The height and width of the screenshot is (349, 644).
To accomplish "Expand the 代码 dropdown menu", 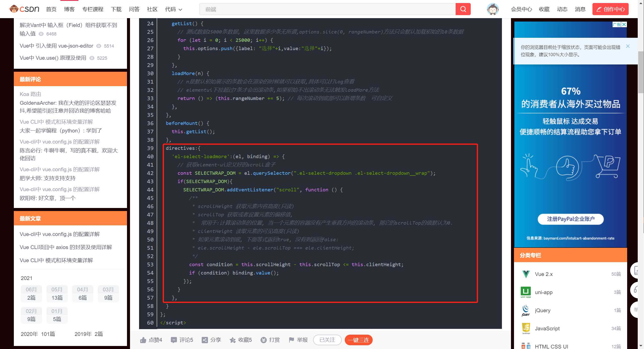I will (174, 9).
